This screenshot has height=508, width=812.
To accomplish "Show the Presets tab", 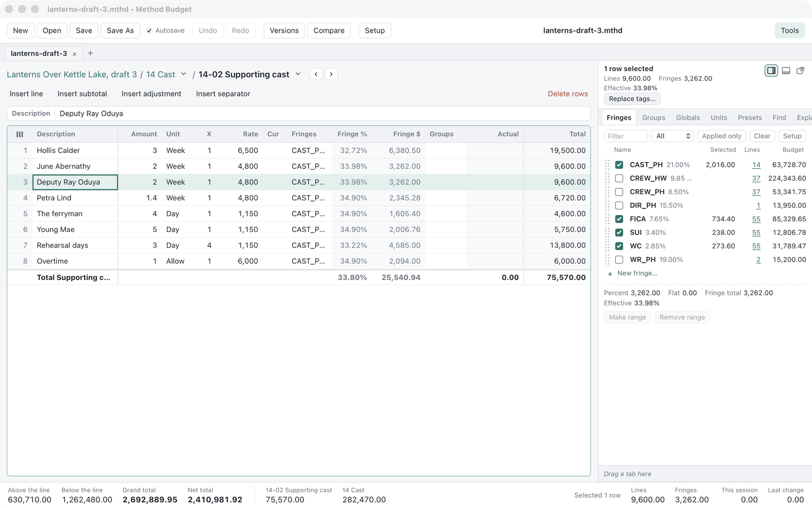I will coord(750,117).
